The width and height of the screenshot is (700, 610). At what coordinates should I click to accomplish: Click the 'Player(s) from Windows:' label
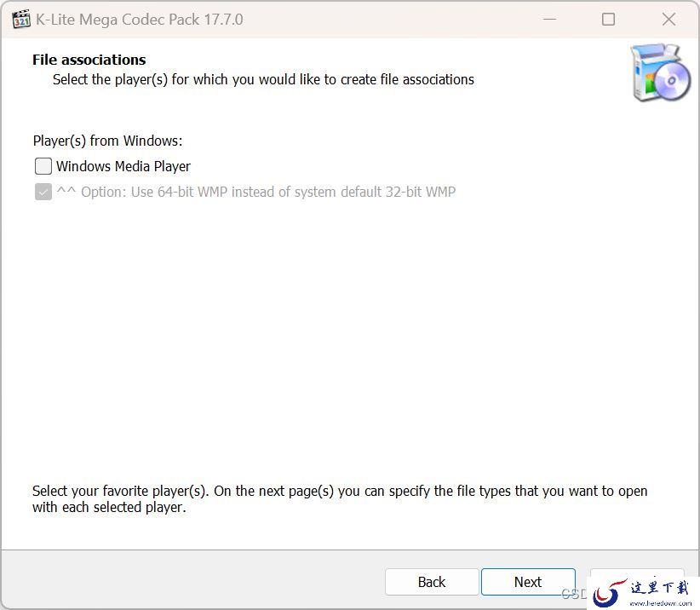coord(107,141)
